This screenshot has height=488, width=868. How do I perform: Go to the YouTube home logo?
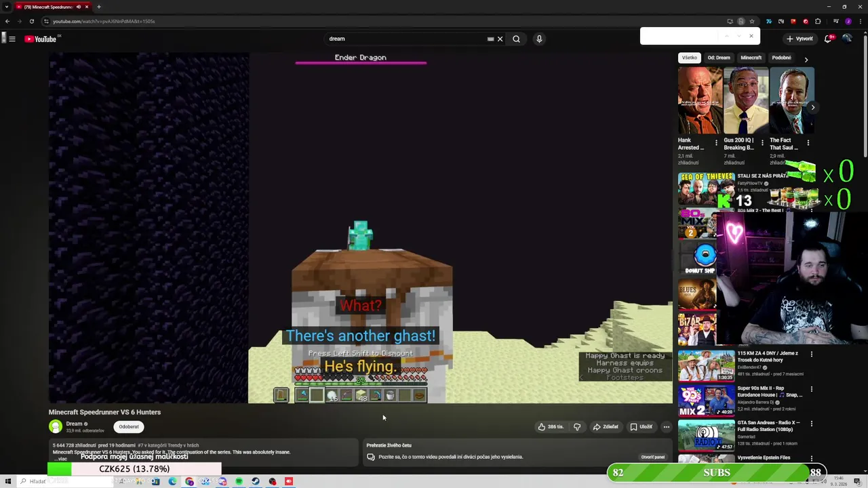pos(41,39)
